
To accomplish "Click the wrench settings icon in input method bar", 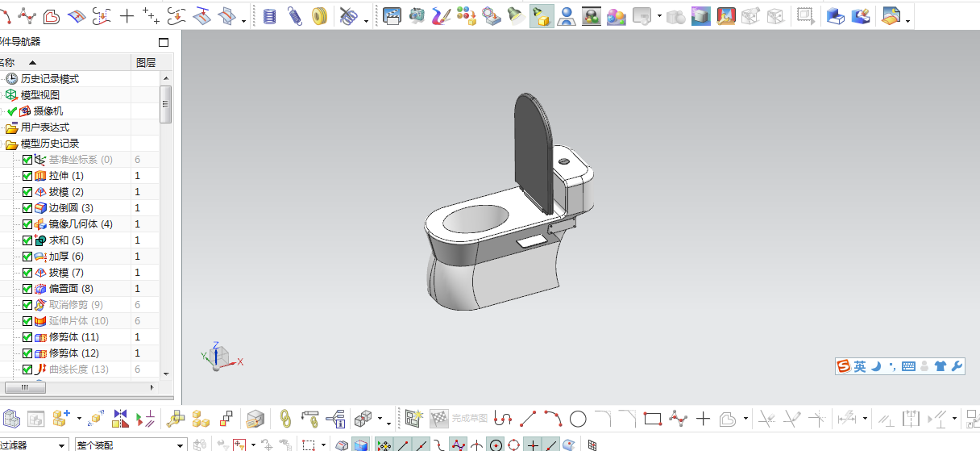I will pos(957,366).
